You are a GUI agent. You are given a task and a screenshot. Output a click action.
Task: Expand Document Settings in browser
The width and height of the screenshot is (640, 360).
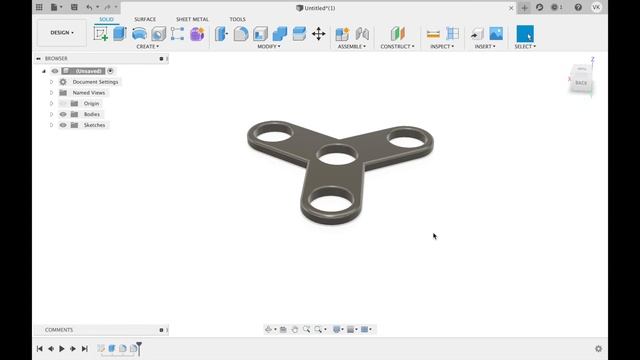tap(51, 82)
